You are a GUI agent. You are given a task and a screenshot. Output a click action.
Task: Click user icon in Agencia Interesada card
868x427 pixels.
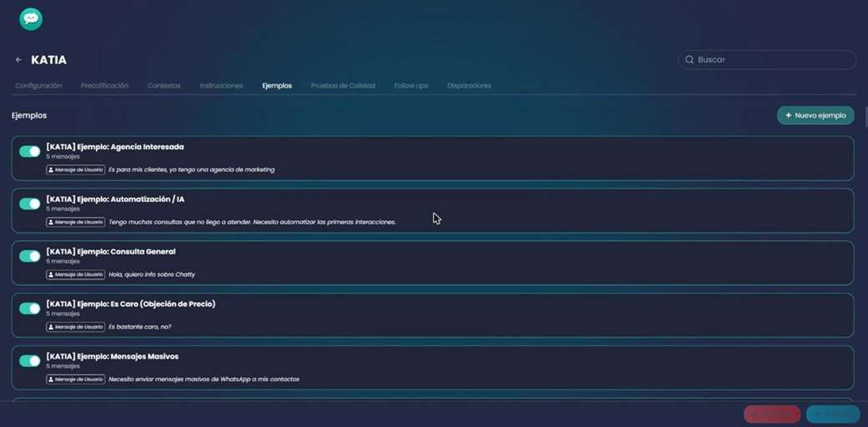click(x=51, y=170)
